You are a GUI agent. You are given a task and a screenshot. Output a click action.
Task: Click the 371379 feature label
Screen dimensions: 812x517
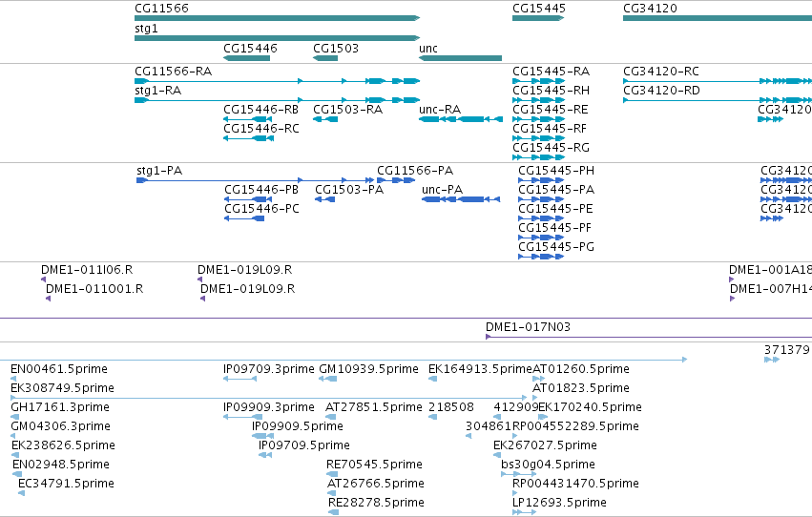(786, 350)
